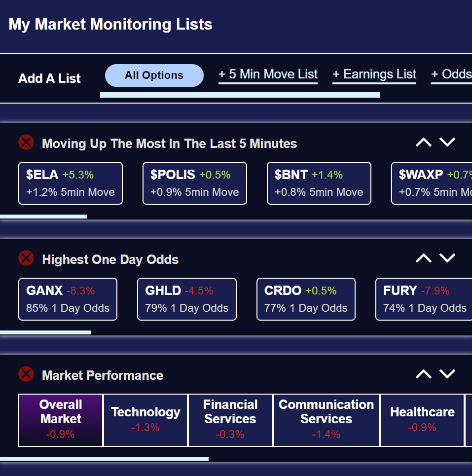This screenshot has height=476, width=472.
Task: Open the FURY odds card
Action: [424, 299]
